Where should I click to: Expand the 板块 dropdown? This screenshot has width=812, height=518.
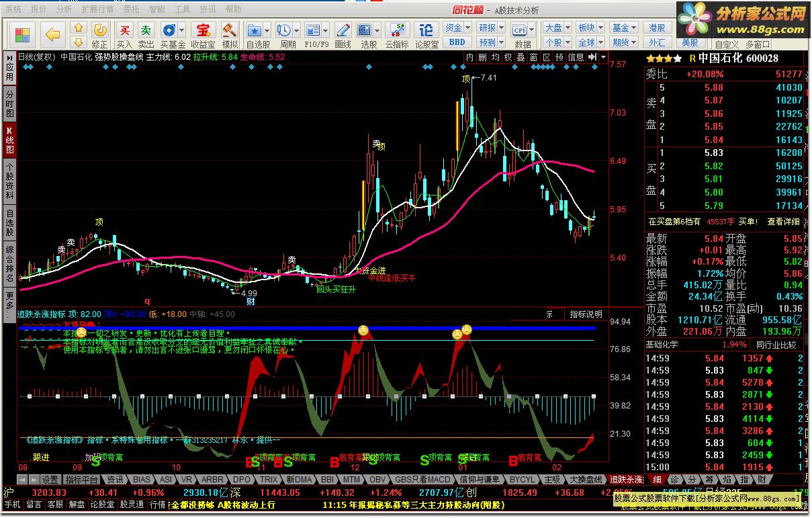pyautogui.click(x=600, y=28)
